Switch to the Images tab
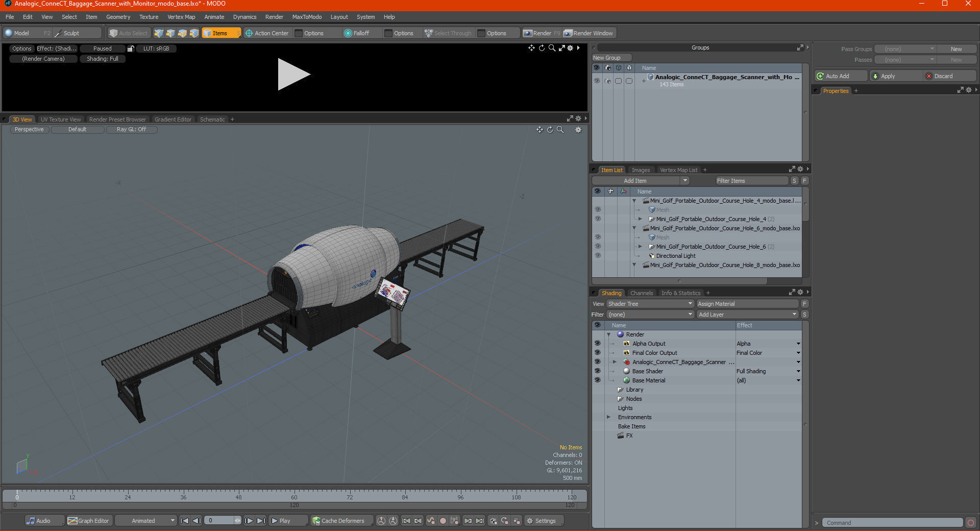This screenshot has width=980, height=531. click(x=641, y=170)
